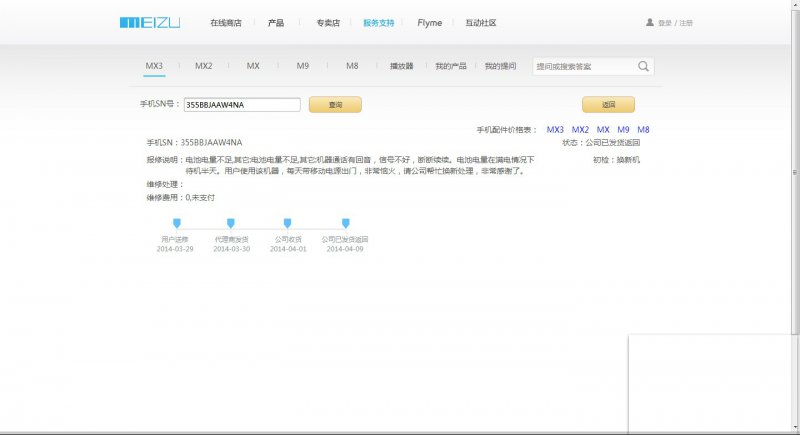Click the 公司已发货返回 timeline marker

(345, 223)
